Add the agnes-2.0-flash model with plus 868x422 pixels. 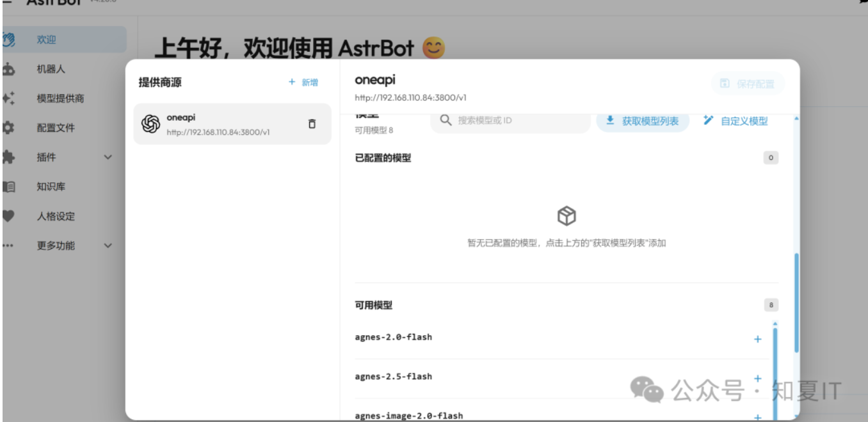[758, 340]
